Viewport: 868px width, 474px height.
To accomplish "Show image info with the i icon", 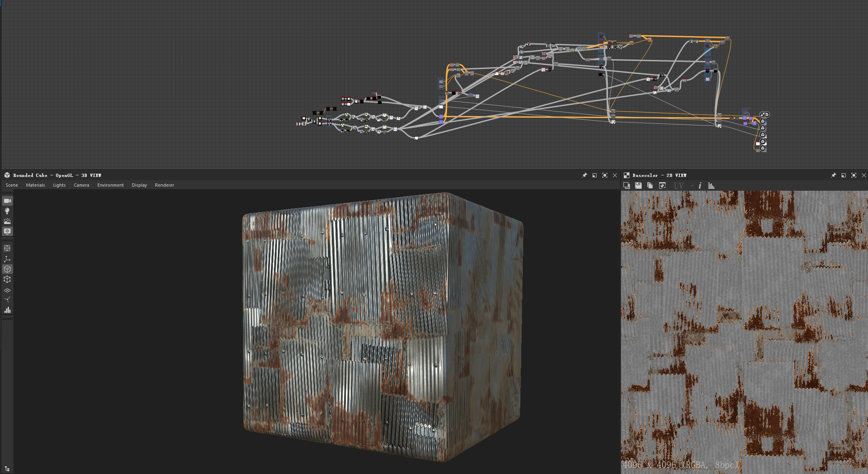I will coord(700,185).
